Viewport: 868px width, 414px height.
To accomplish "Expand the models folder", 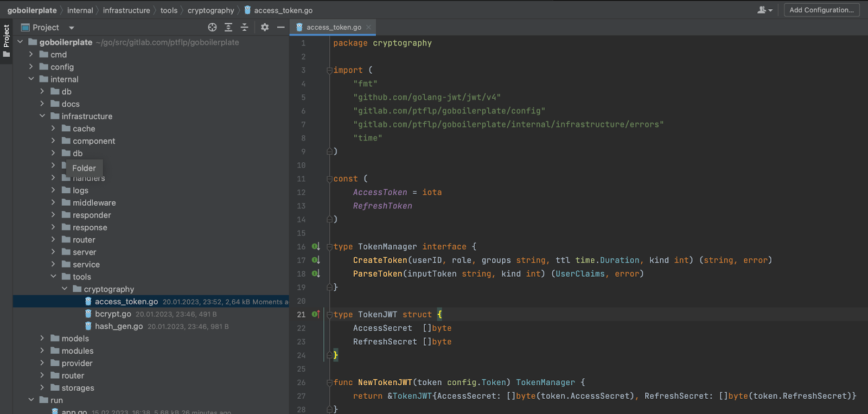I will [x=42, y=338].
